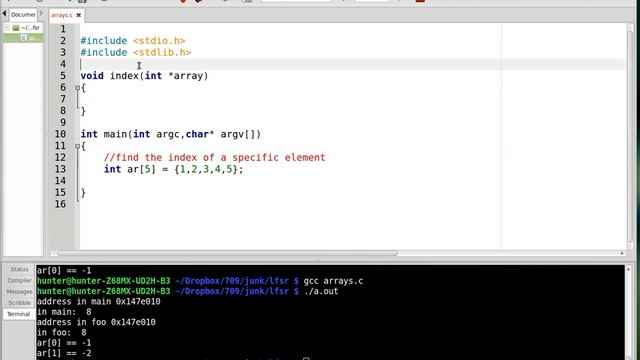Image resolution: width=640 pixels, height=360 pixels.
Task: Click the editor horizontal scrollbar
Action: (x=227, y=253)
